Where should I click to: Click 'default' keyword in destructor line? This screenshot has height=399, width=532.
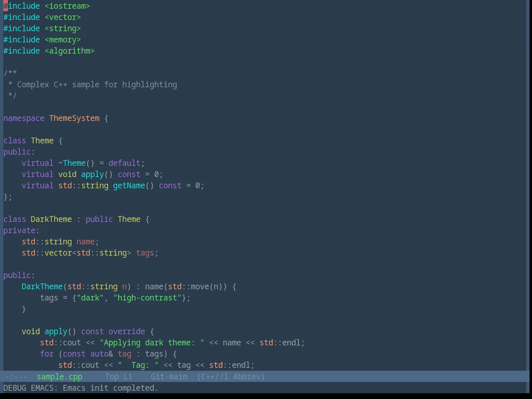(x=124, y=163)
